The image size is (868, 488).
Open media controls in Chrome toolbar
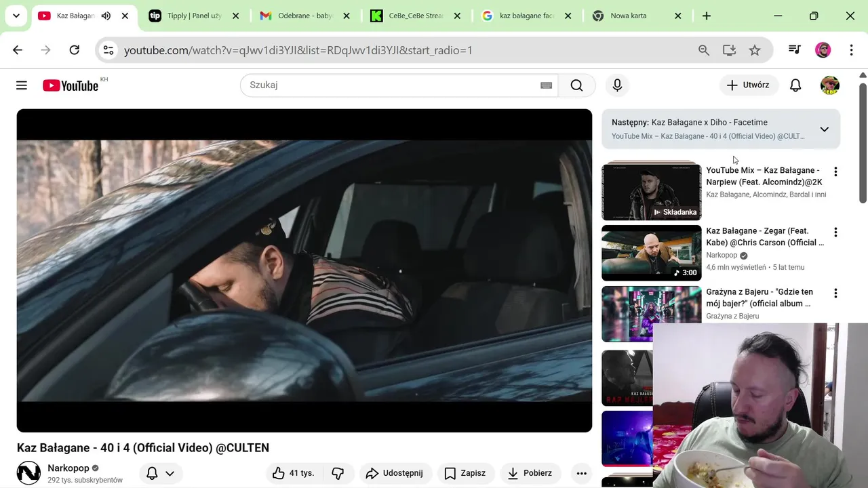click(x=795, y=50)
